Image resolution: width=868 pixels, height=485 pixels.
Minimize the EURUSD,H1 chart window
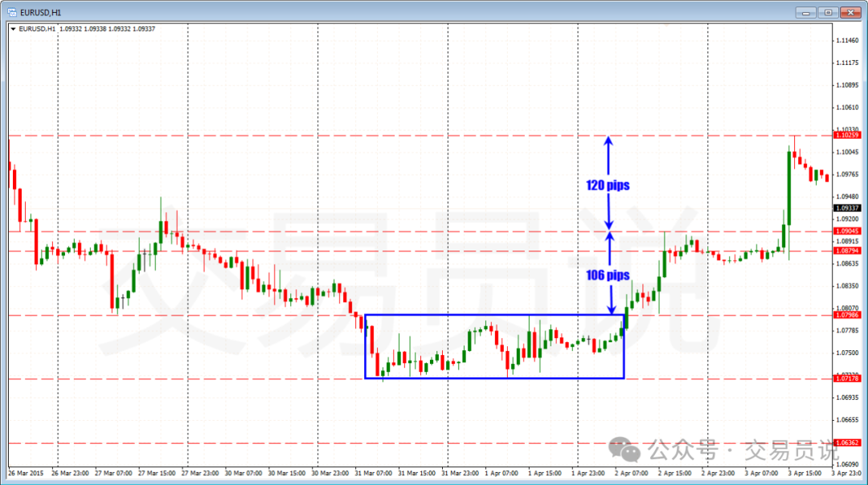(x=805, y=12)
